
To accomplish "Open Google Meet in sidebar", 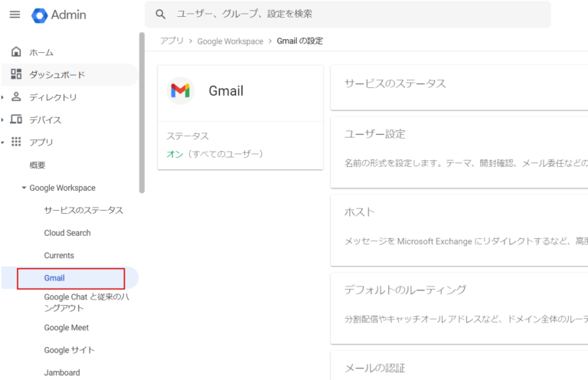I will tap(67, 328).
